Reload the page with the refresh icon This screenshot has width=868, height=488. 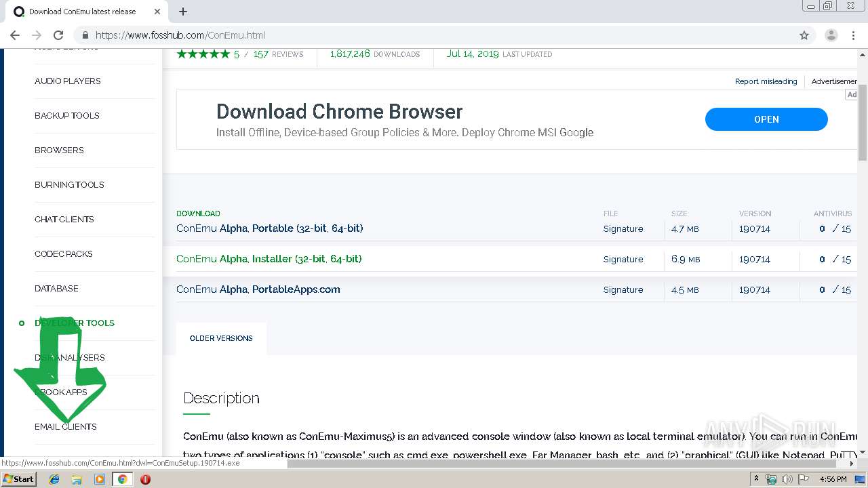point(58,35)
